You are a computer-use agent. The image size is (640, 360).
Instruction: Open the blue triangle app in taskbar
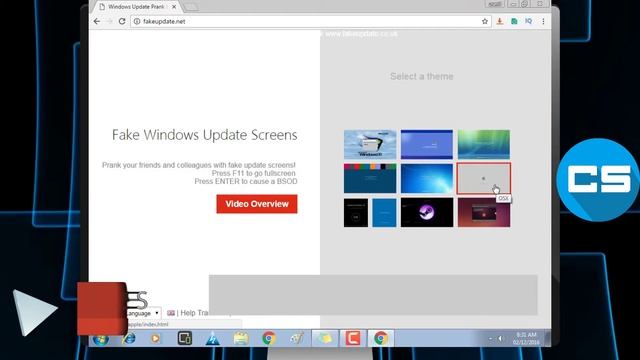[213, 339]
